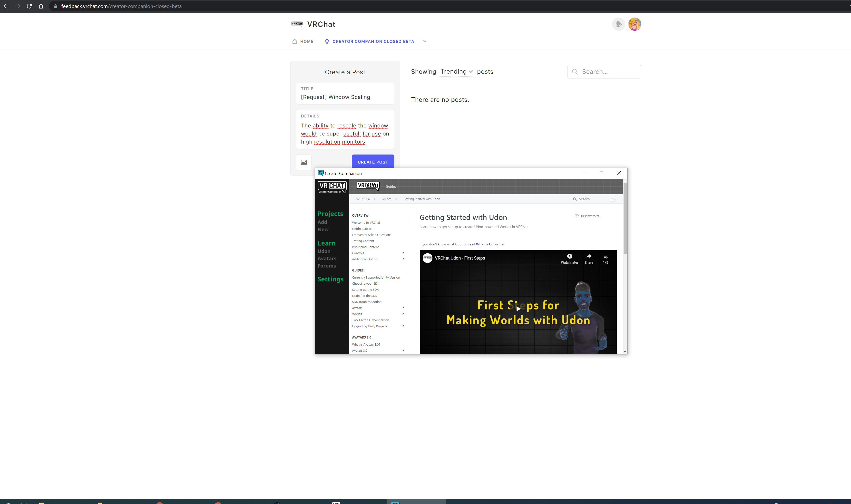
Task: Click the video Share arrow icon
Action: click(589, 256)
